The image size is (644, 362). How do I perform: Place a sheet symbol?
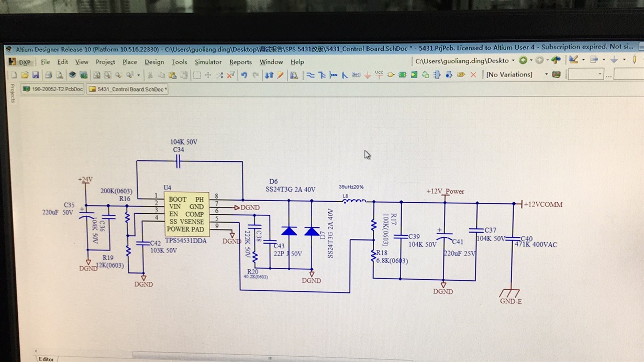(403, 75)
